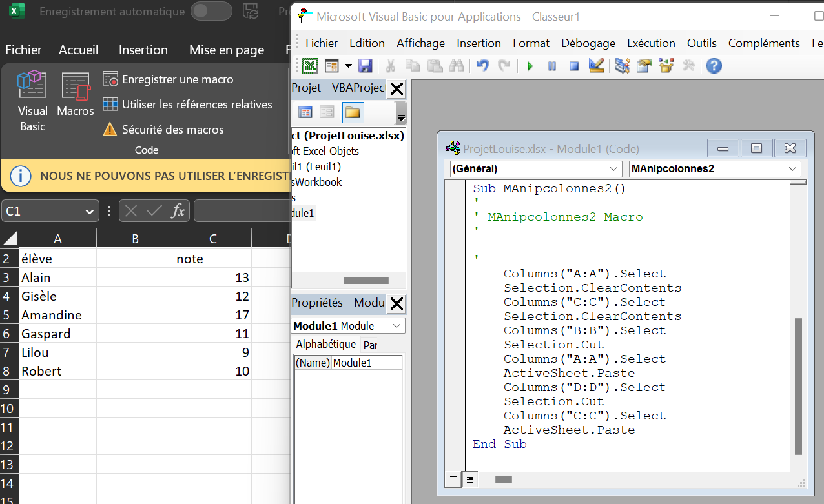Toggle Utiliser les références relatives
The width and height of the screenshot is (824, 504).
click(188, 105)
